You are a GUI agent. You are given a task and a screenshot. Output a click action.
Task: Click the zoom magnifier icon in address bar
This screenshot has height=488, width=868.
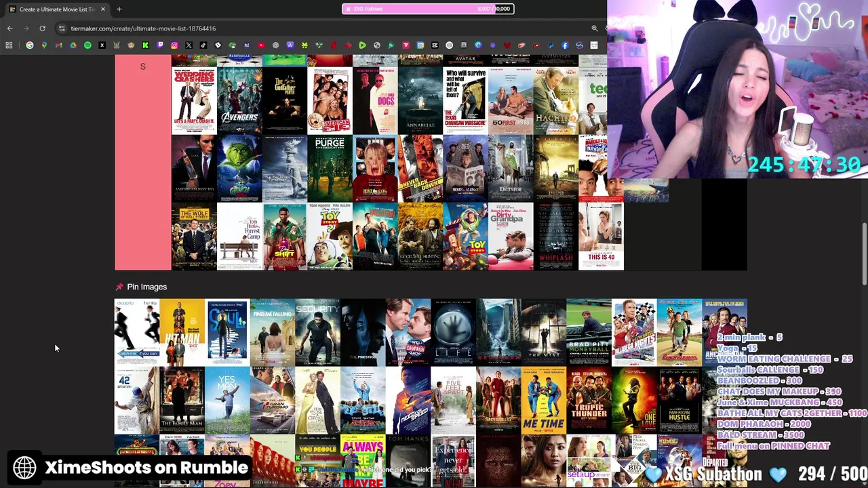pyautogui.click(x=595, y=28)
